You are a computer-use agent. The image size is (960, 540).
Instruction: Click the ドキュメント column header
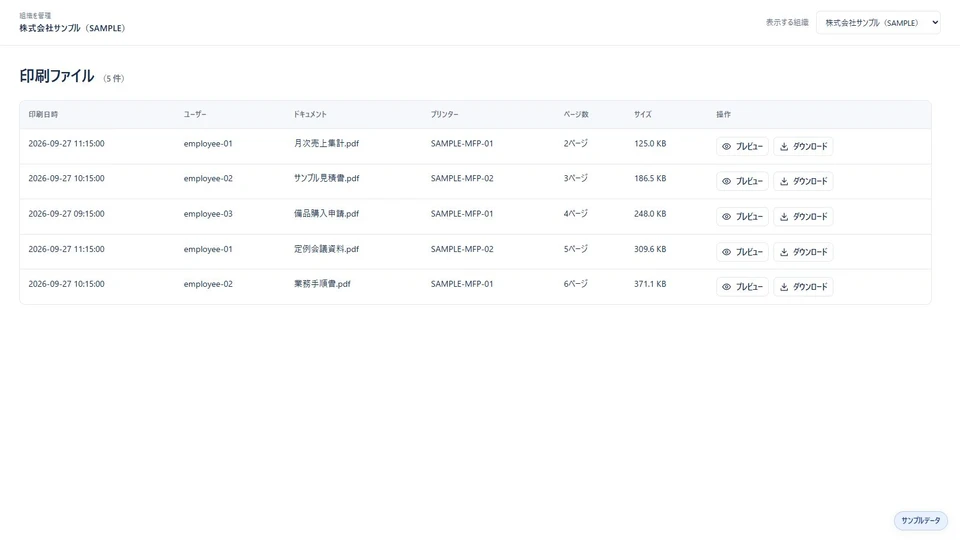point(310,114)
